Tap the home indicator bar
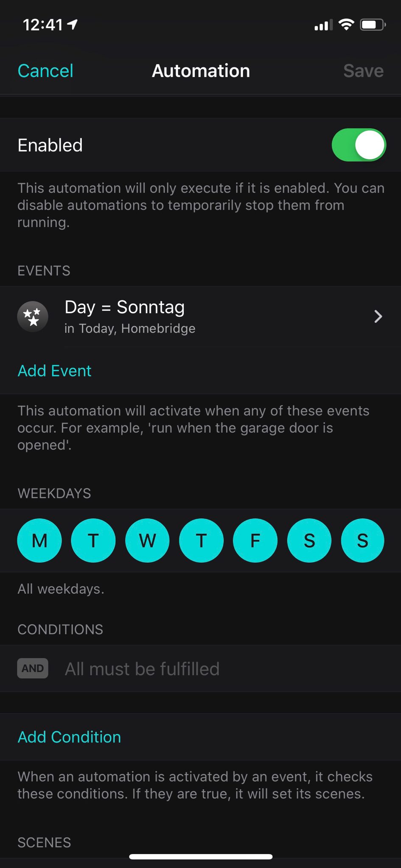This screenshot has height=868, width=401. click(x=201, y=857)
